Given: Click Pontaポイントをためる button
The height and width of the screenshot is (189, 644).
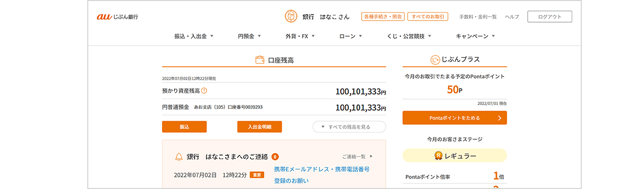Looking at the screenshot, I should 454,118.
